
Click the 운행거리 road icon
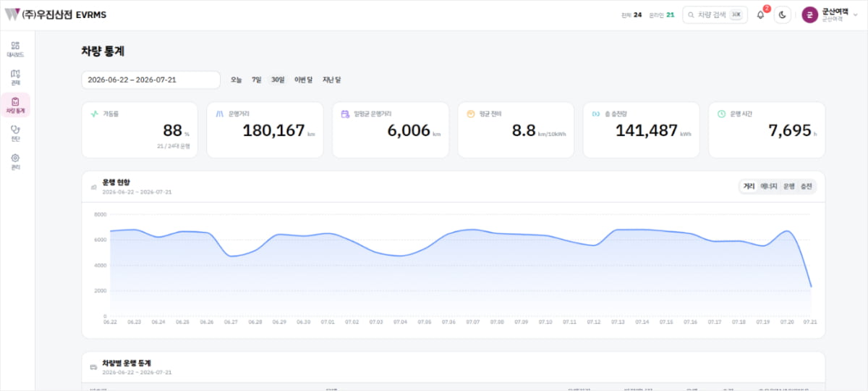pos(220,114)
